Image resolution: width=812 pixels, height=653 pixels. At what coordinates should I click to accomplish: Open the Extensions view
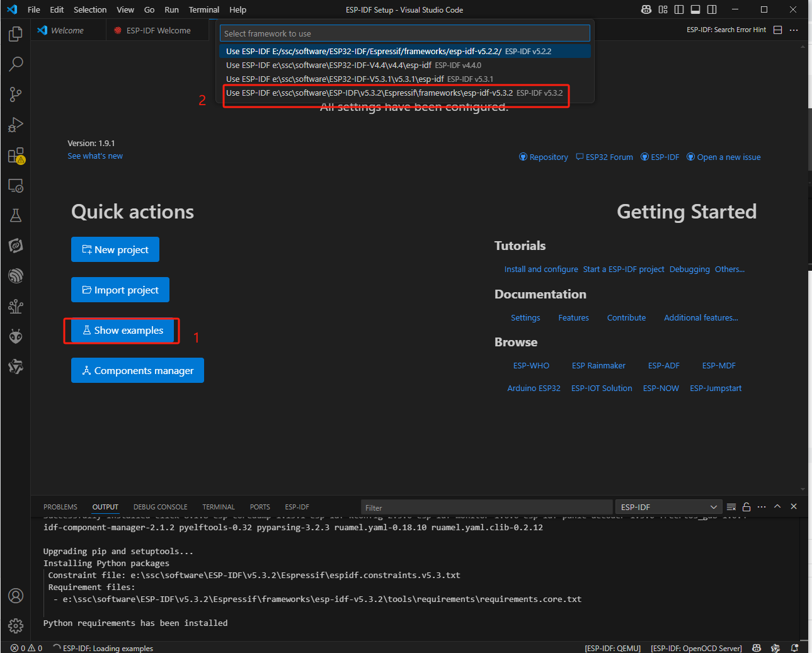pyautogui.click(x=16, y=155)
